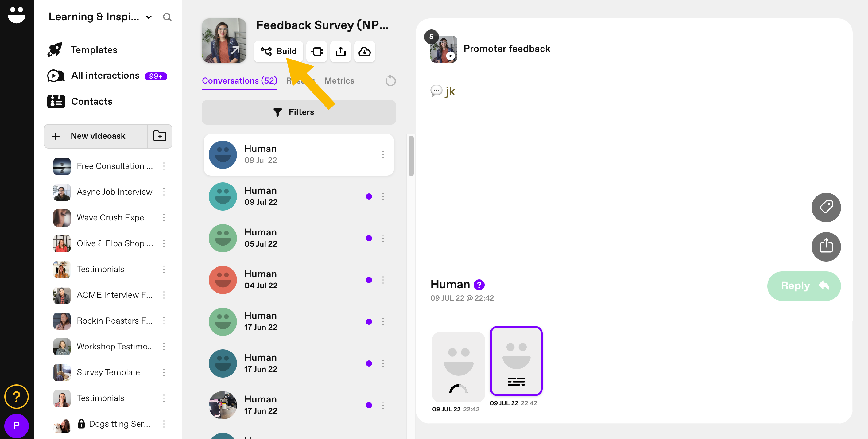Open options menu for Free Consultation
The width and height of the screenshot is (868, 439).
pos(164,166)
